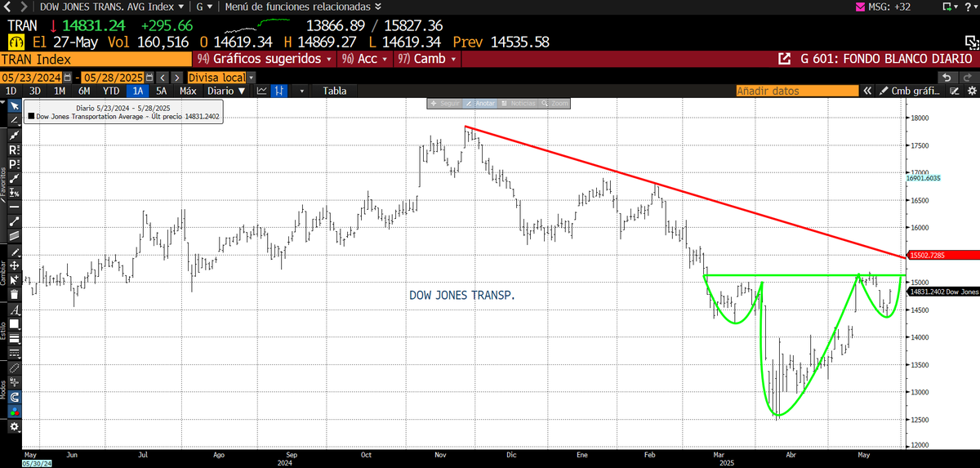
Task: Click the Noticias chart button
Action: click(x=517, y=104)
